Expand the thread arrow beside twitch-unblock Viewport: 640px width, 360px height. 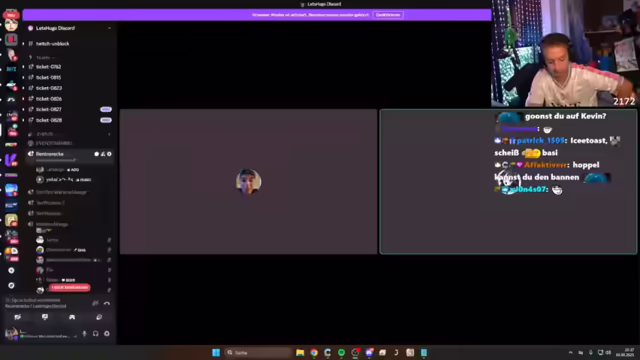coord(23,44)
